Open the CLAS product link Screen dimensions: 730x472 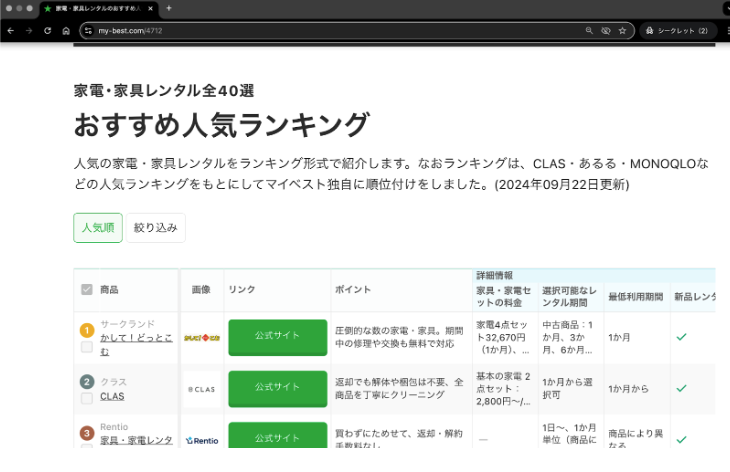coord(112,396)
